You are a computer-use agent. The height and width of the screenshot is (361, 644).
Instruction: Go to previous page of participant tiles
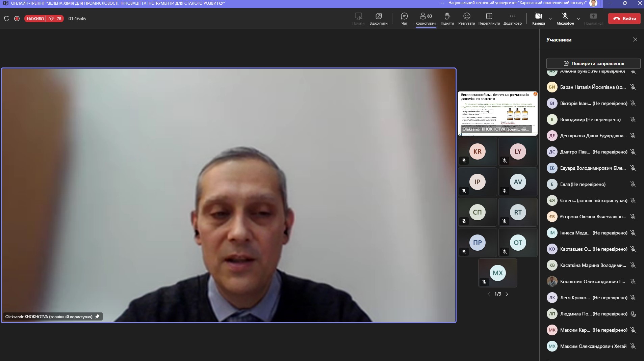489,294
